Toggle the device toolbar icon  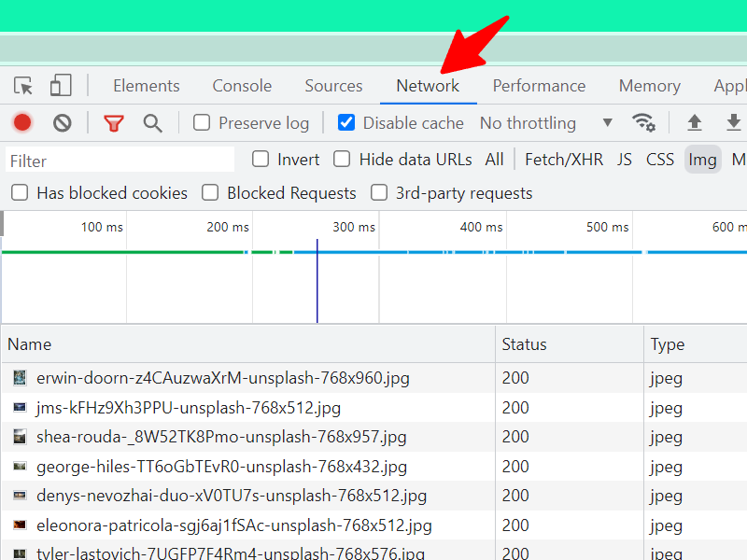pos(61,86)
